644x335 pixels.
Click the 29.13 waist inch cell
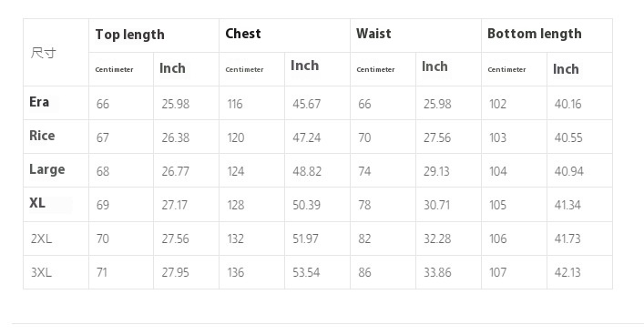pyautogui.click(x=436, y=171)
